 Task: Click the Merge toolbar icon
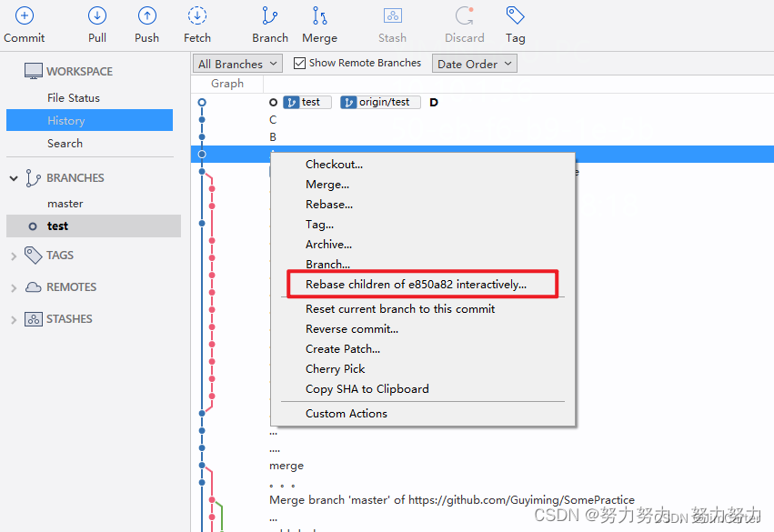(319, 25)
